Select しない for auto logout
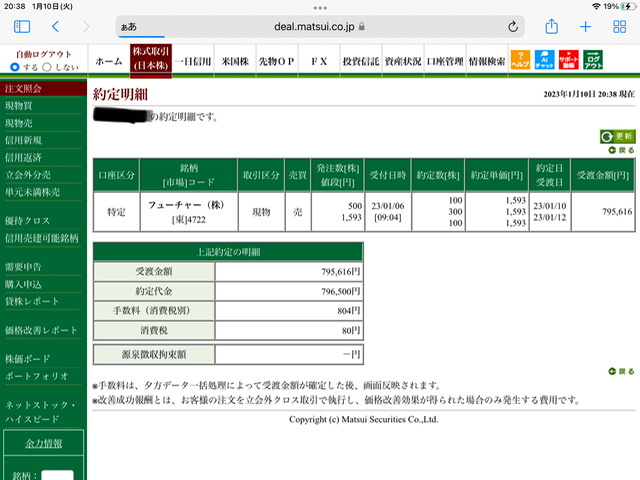Viewport: 640px width, 480px height. pos(47,67)
